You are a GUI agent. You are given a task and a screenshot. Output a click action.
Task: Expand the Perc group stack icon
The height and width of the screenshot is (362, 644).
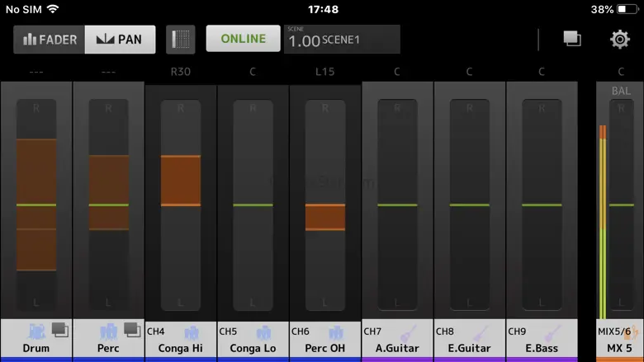pyautogui.click(x=132, y=329)
